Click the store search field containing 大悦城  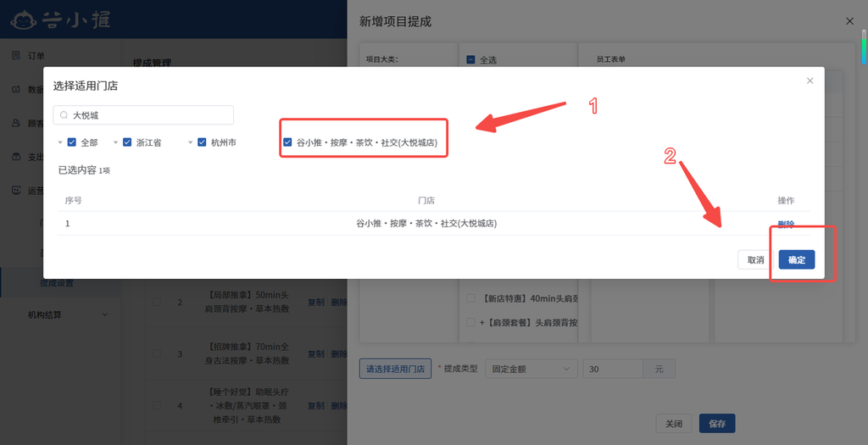(143, 115)
